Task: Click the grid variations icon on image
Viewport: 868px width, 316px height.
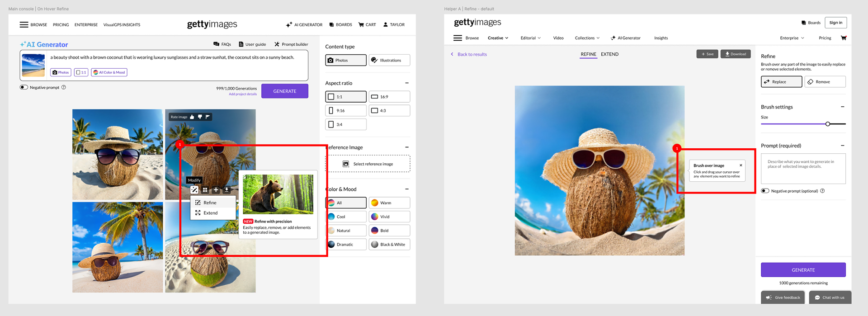Action: click(205, 190)
